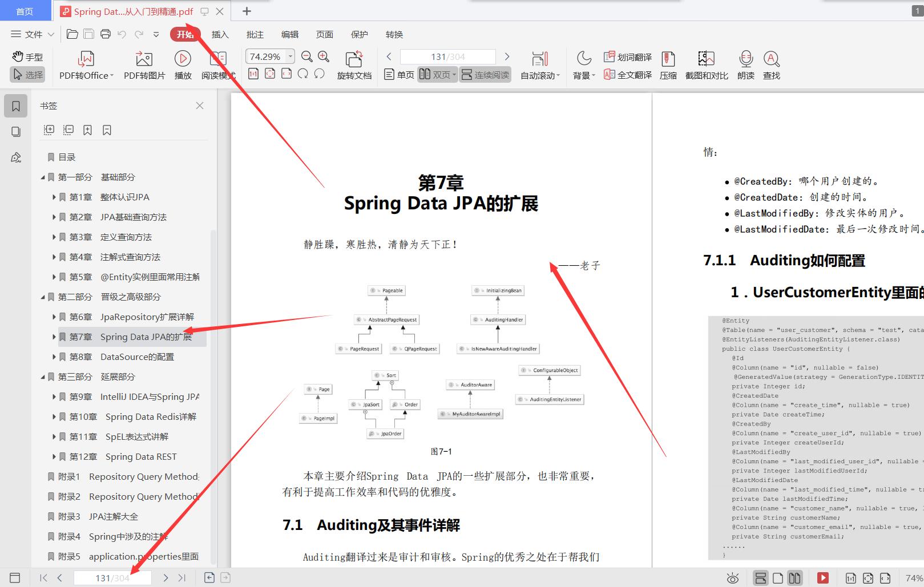The height and width of the screenshot is (587, 924).
Task: Open background options (背景)
Action: (x=584, y=66)
